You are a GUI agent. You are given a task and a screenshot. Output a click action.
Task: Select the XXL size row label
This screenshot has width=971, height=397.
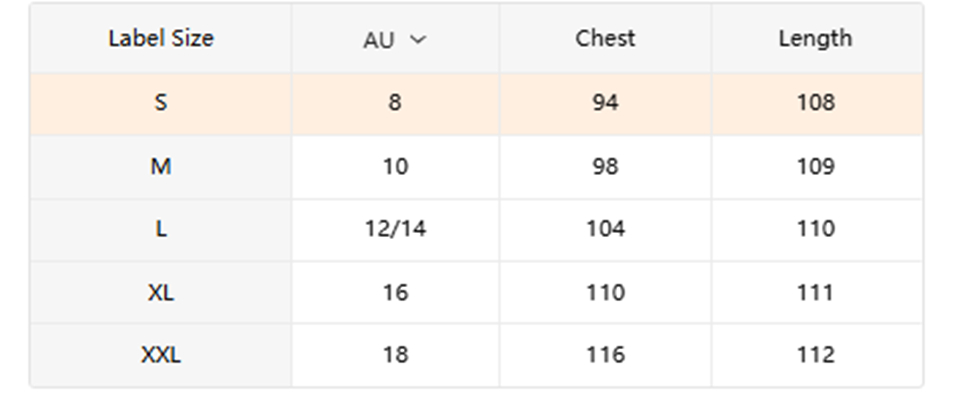tap(161, 356)
